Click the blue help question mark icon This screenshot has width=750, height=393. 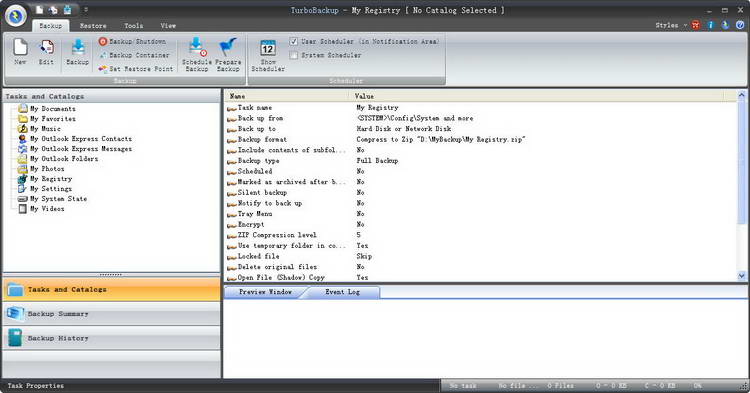click(x=740, y=25)
